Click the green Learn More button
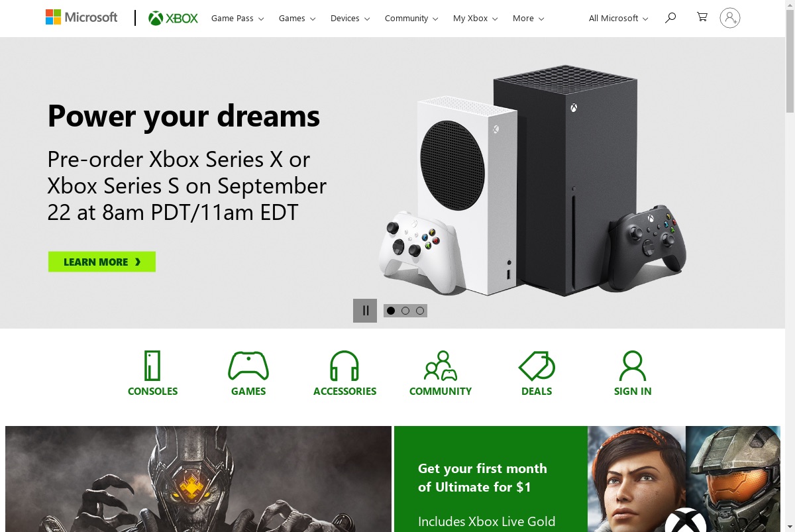The image size is (795, 532). tap(102, 262)
